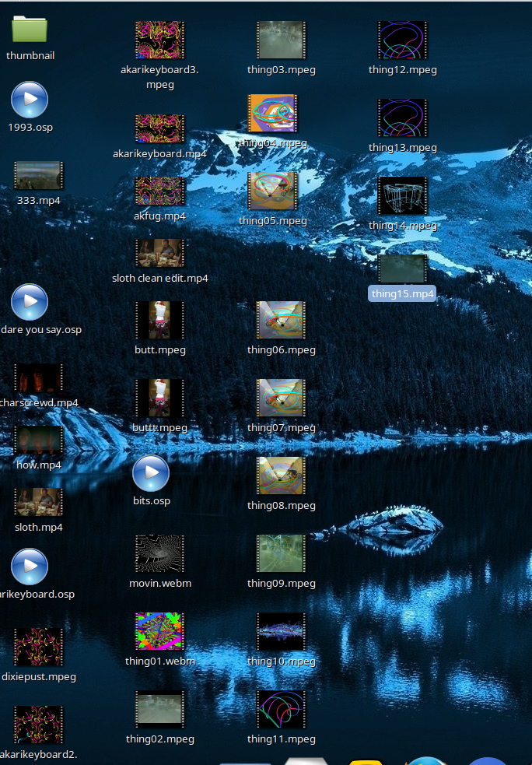Click the "sloth clean edit.mp4" file name
The width and height of the screenshot is (532, 765).
tap(160, 278)
